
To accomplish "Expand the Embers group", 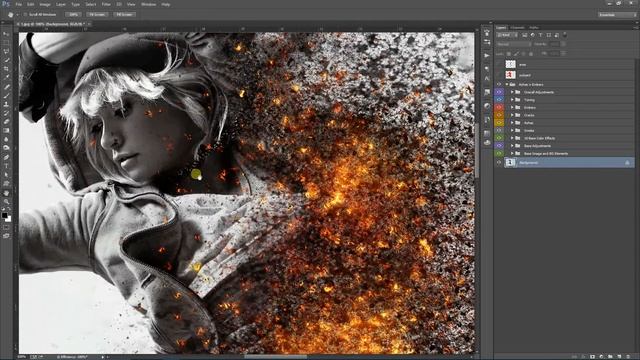I will pyautogui.click(x=512, y=107).
